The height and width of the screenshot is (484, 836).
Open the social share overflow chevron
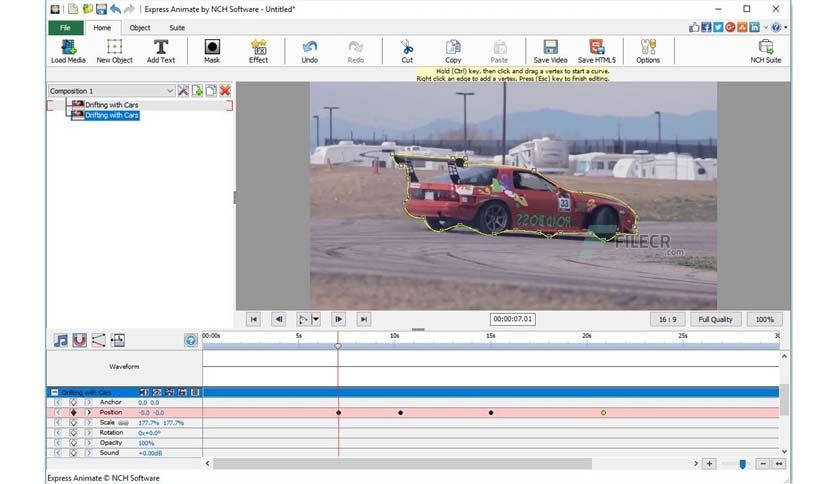click(766, 27)
